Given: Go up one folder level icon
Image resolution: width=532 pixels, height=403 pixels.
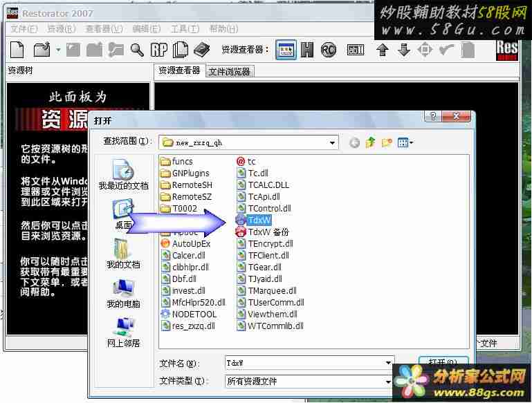Looking at the screenshot, I should pyautogui.click(x=371, y=142).
